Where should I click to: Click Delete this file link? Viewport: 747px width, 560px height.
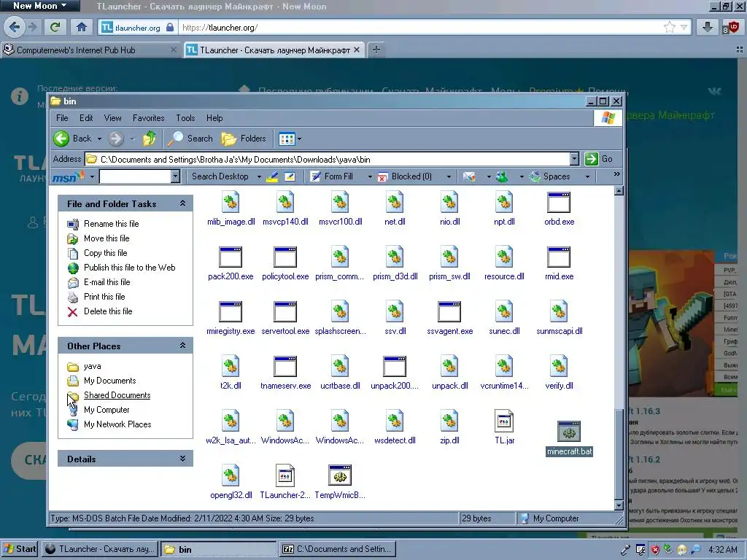pyautogui.click(x=108, y=311)
